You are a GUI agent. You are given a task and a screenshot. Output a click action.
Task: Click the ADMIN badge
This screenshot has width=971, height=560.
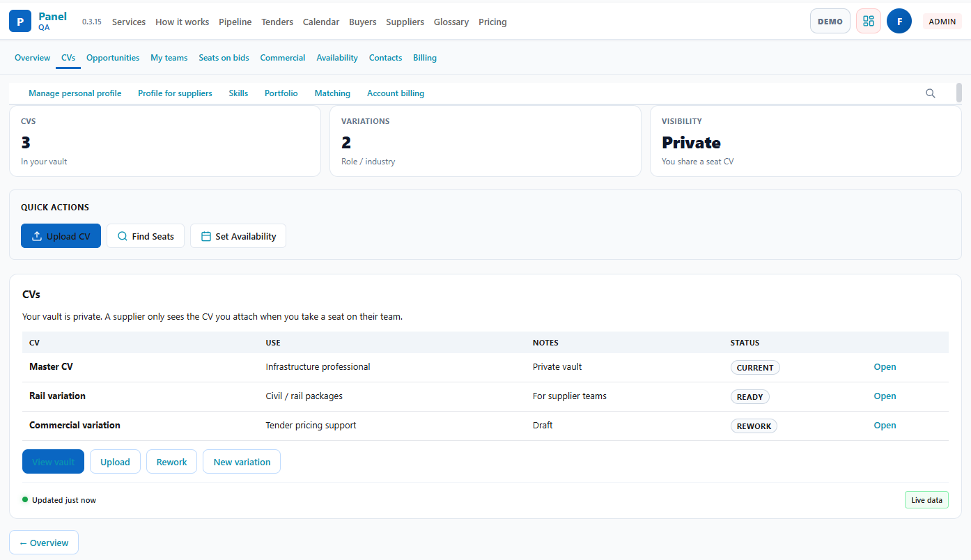(942, 22)
